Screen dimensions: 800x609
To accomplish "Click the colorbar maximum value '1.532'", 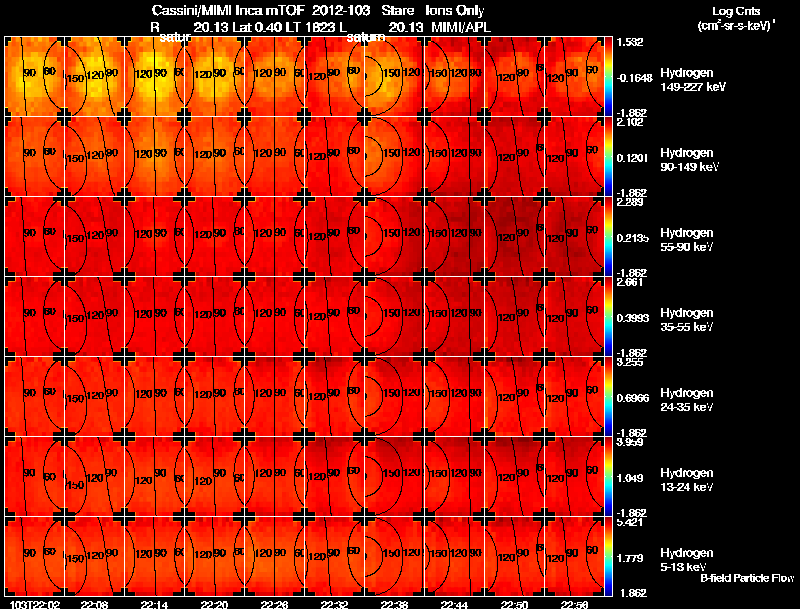I will point(631,42).
